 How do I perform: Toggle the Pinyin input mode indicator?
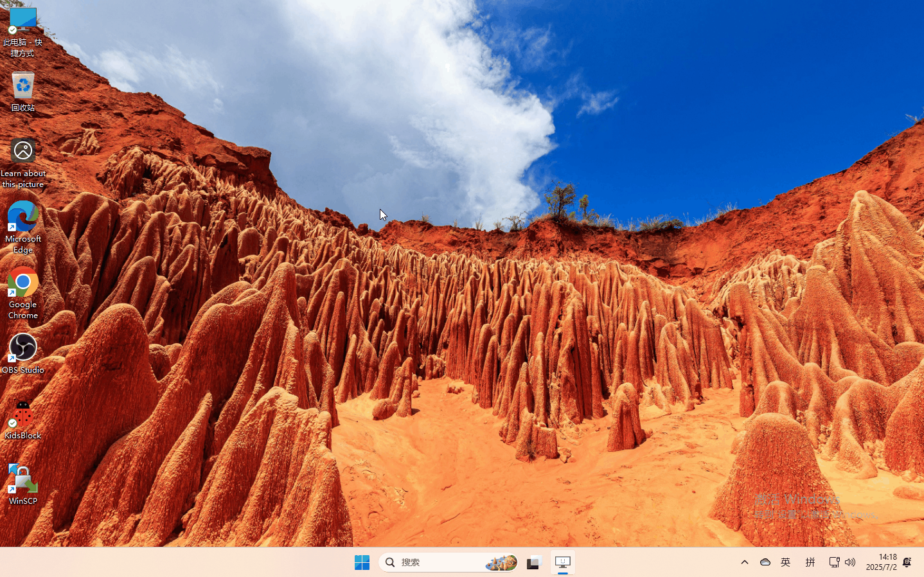tap(810, 562)
